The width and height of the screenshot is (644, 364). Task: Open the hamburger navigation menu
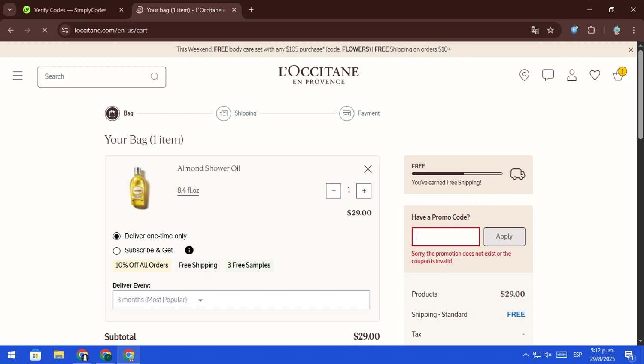click(18, 76)
